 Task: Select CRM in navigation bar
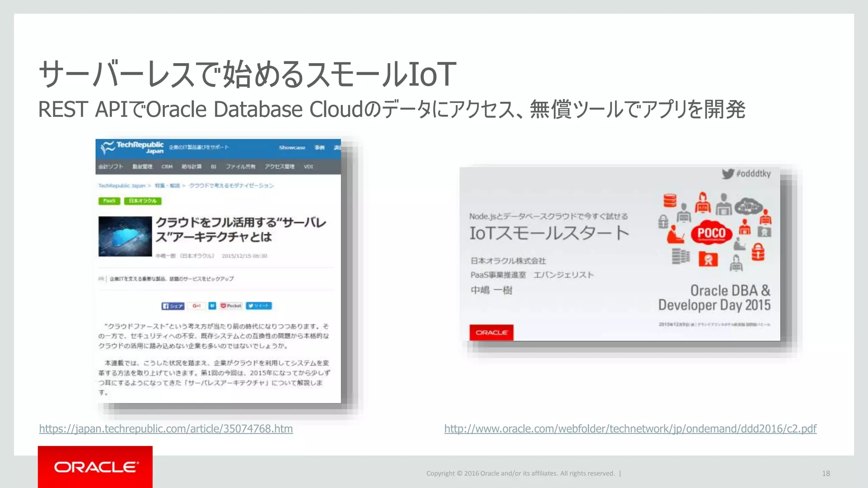(x=167, y=167)
